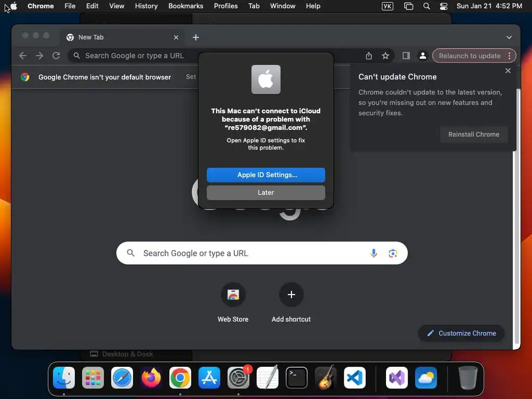Open Spotlight search in the menu bar
Screen dimensions: 532x399
point(427,6)
